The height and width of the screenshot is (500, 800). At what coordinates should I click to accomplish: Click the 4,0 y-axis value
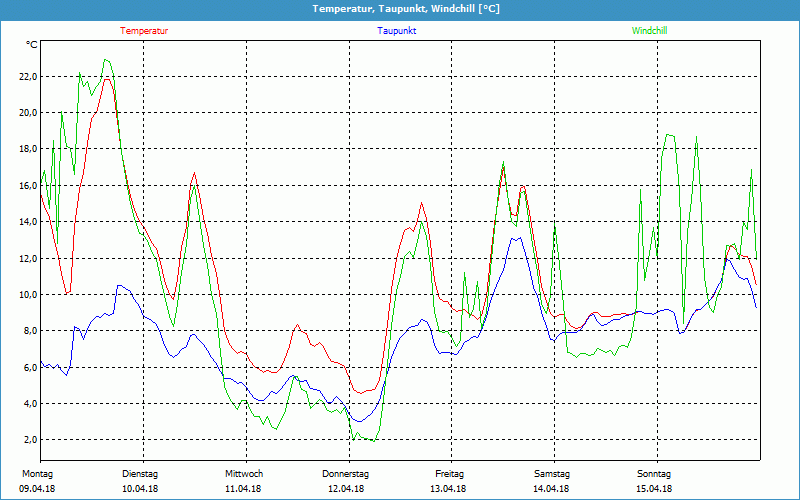29,404
